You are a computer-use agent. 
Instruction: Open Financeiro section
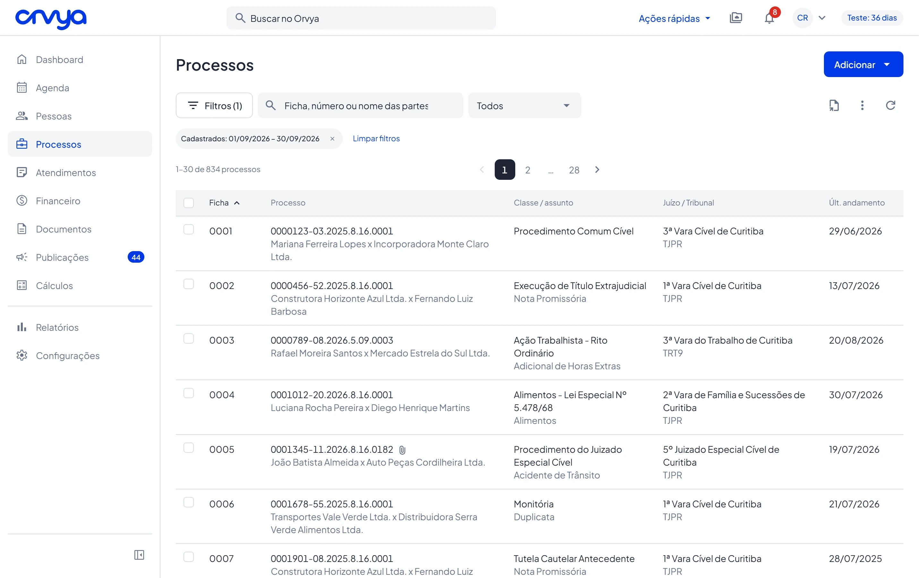(80, 201)
